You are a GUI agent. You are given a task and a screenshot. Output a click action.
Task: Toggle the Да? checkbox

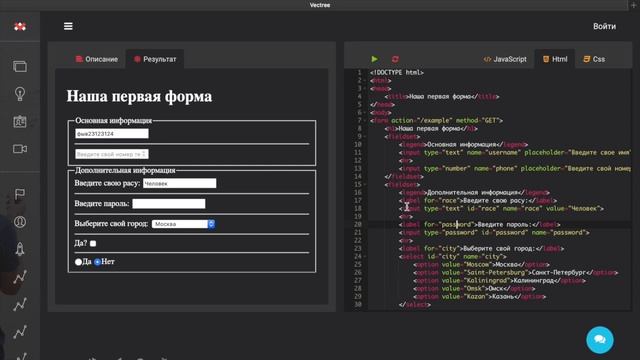[x=93, y=243]
